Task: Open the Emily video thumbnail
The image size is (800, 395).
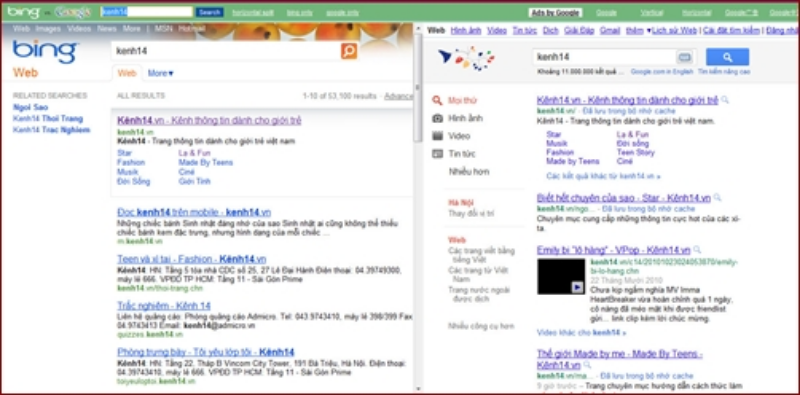Action: pos(561,276)
